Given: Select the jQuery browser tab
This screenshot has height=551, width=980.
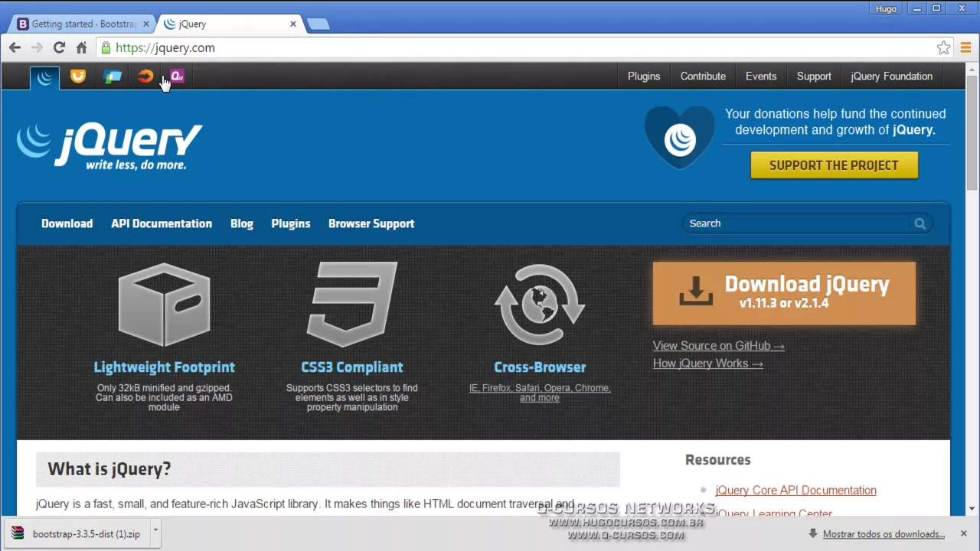Looking at the screenshot, I should [x=230, y=24].
